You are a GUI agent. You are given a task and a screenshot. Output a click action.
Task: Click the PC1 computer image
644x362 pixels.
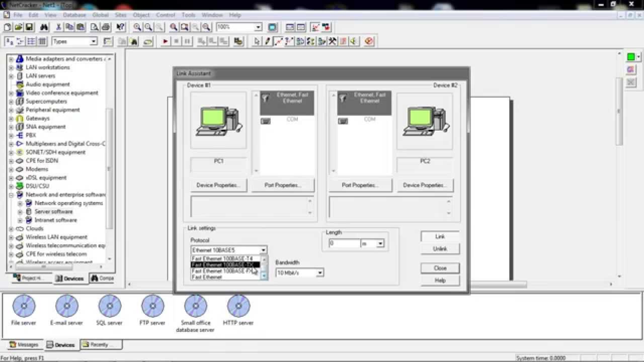[219, 121]
